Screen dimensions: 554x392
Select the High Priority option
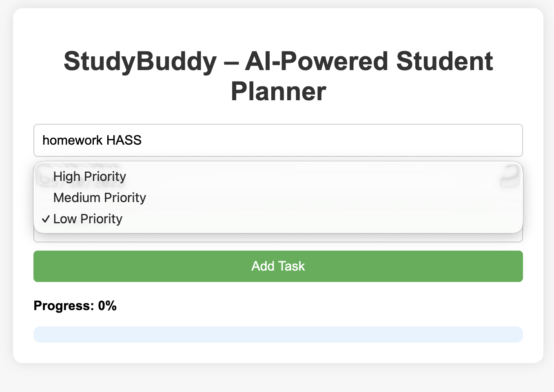(x=90, y=176)
